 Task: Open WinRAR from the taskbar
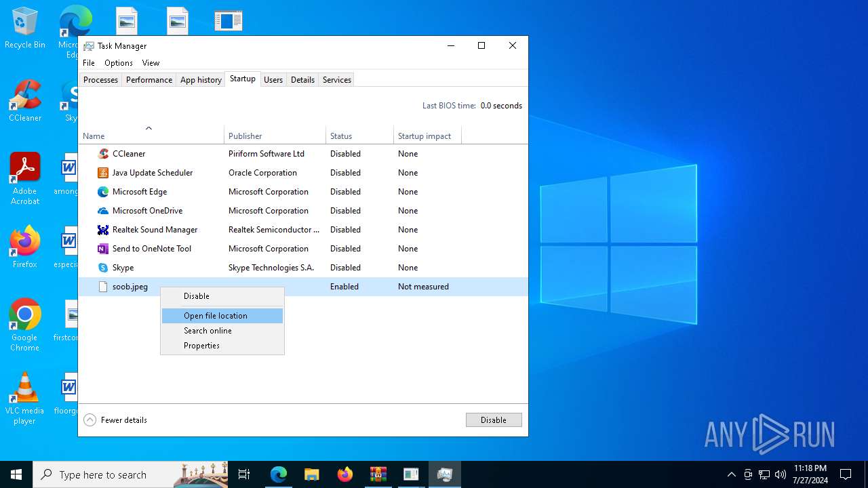point(378,474)
